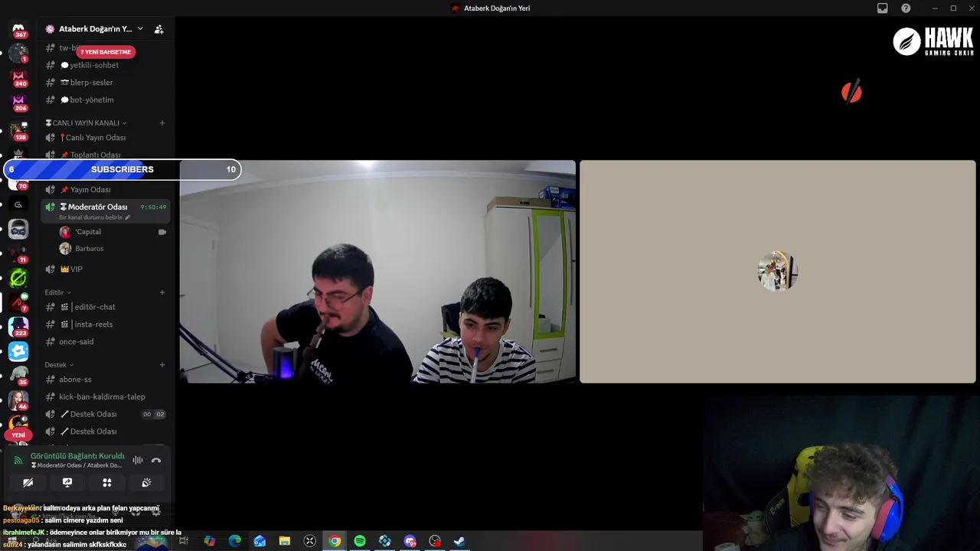The height and width of the screenshot is (551, 980).
Task: Click the invite people icon in server header
Action: 158,29
